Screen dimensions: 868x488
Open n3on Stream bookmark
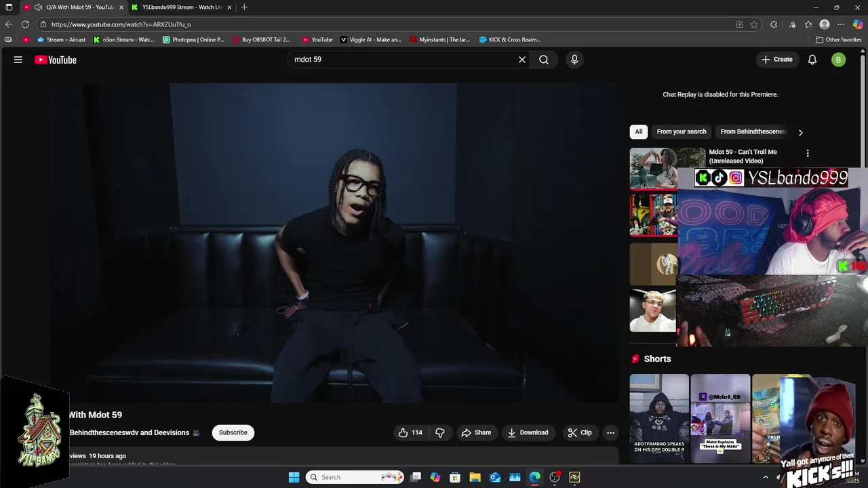click(x=124, y=40)
